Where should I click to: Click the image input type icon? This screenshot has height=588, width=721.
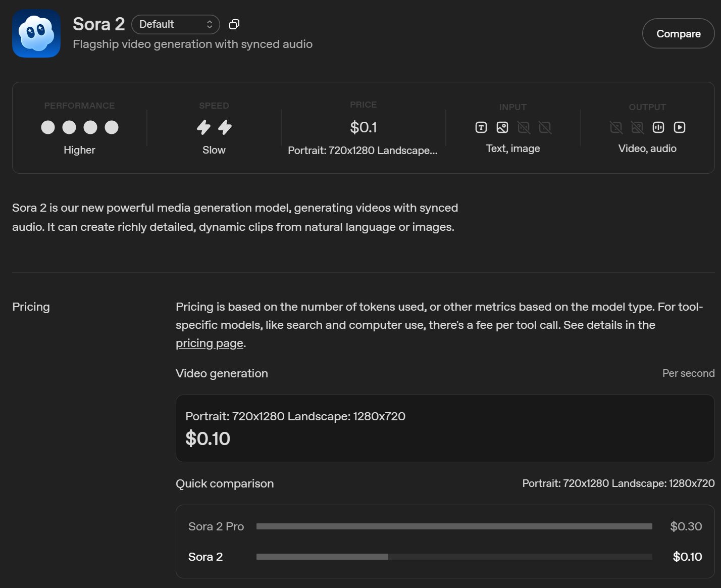502,127
